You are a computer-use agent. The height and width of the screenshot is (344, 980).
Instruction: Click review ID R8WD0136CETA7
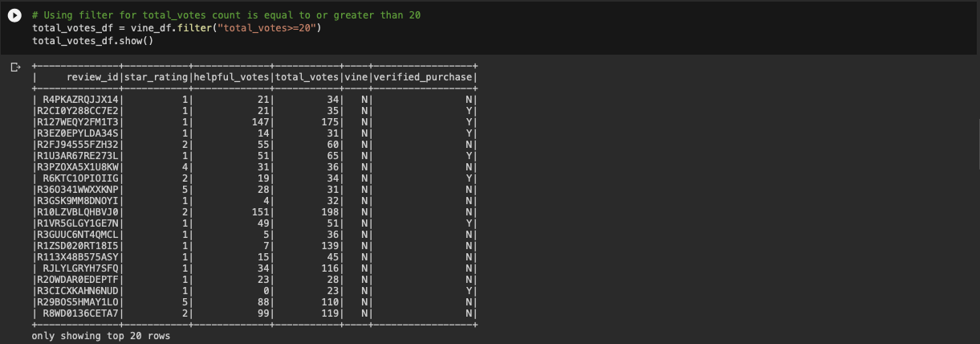(81, 313)
